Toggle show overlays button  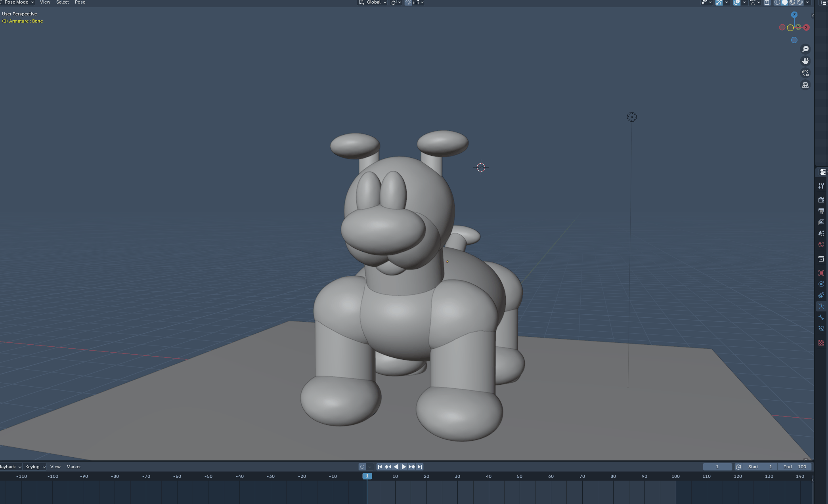tap(737, 2)
